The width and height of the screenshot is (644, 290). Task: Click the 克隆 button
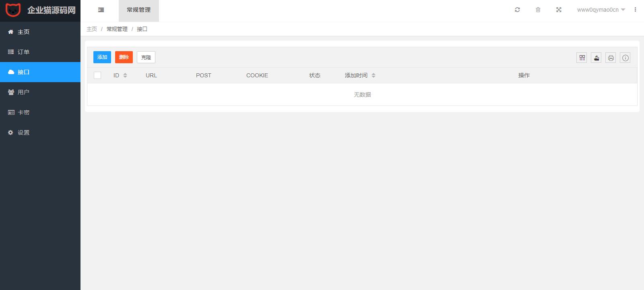point(146,57)
